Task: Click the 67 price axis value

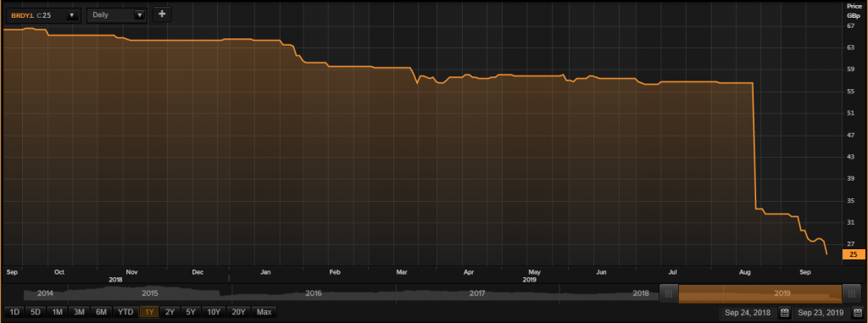Action: (x=851, y=25)
